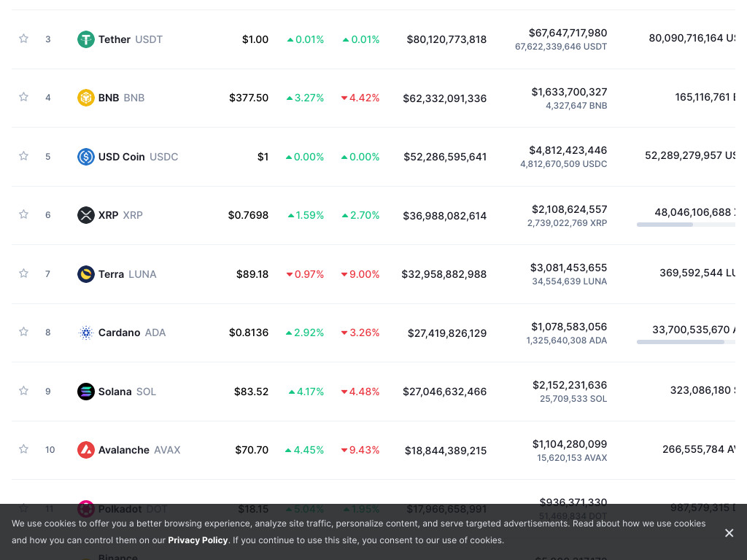Click XRP price $0.7698
The height and width of the screenshot is (560, 747).
pyautogui.click(x=248, y=215)
